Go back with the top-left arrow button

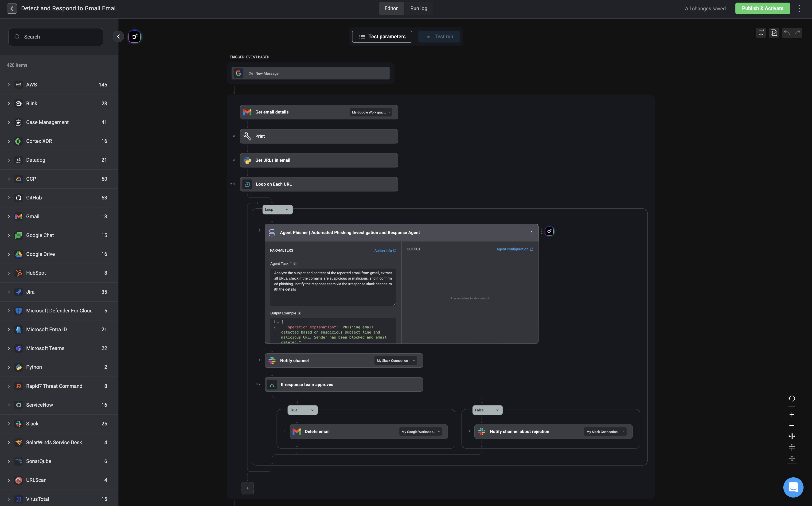click(x=12, y=8)
